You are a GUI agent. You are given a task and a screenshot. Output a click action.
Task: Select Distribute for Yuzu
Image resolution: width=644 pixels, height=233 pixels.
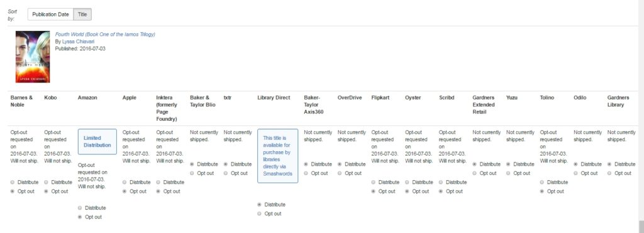pyautogui.click(x=508, y=164)
